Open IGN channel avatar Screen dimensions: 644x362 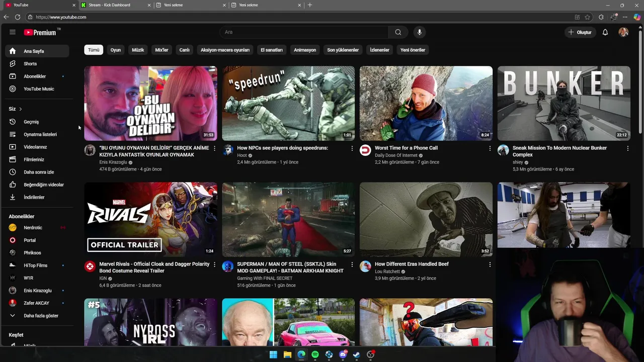(x=90, y=266)
